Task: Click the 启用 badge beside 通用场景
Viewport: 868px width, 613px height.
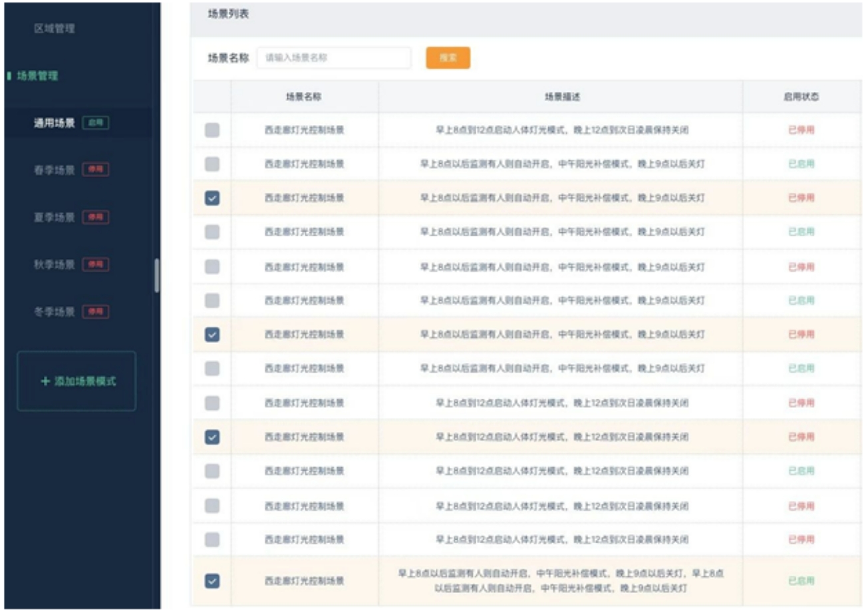Action: pos(96,123)
